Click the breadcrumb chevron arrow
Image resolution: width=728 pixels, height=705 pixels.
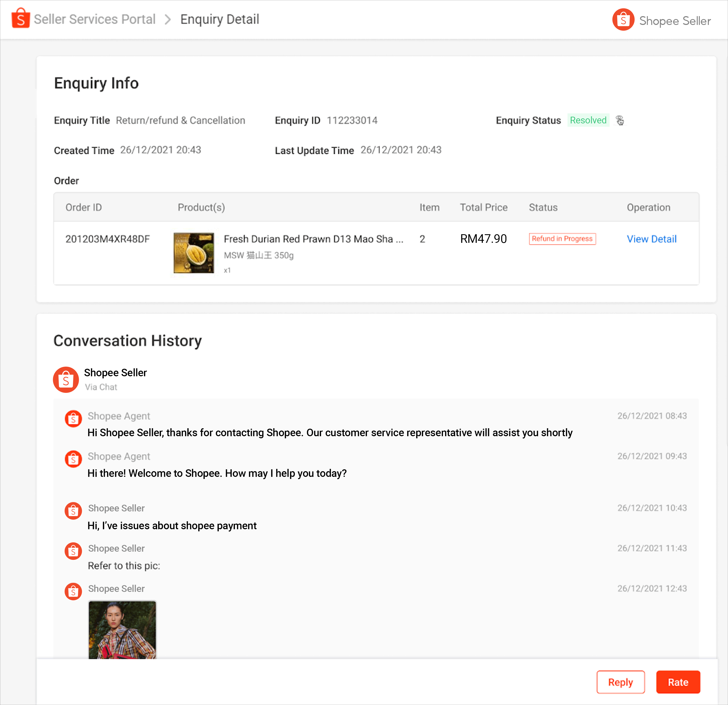[x=168, y=19]
